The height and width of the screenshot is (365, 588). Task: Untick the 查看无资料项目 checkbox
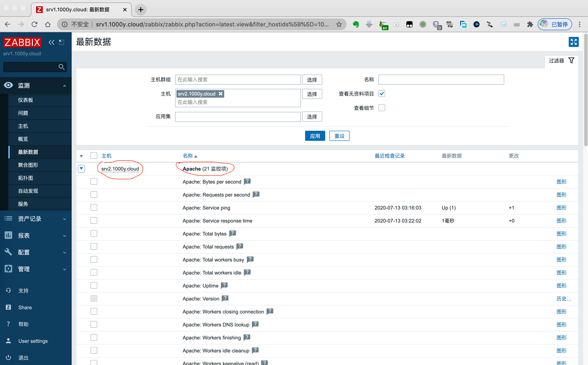(382, 93)
